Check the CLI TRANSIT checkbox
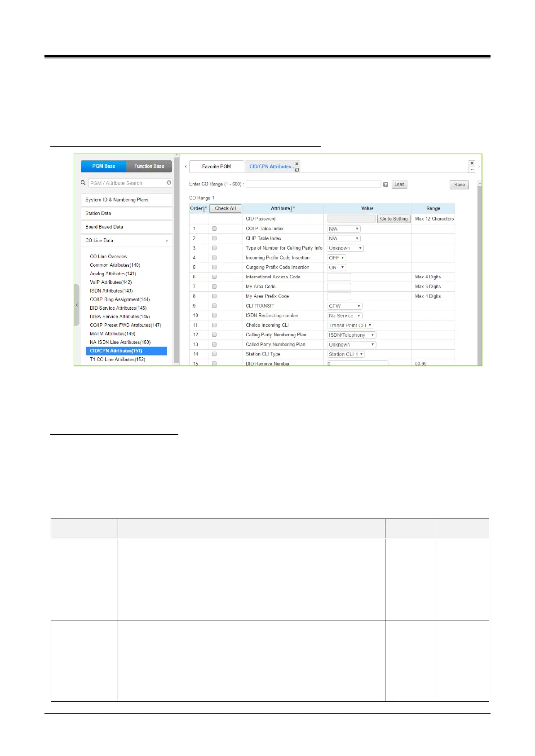Viewport: 535px width, 756px height. [214, 306]
